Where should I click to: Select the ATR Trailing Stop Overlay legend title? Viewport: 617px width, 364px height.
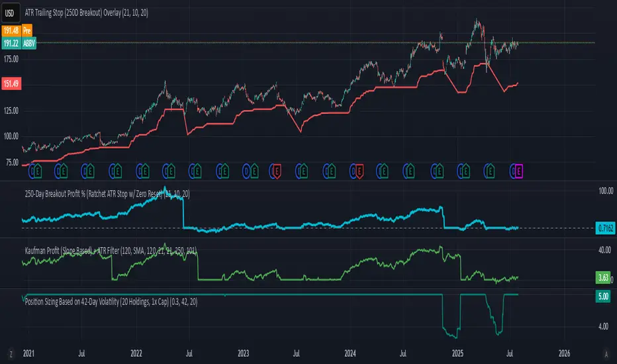click(87, 13)
